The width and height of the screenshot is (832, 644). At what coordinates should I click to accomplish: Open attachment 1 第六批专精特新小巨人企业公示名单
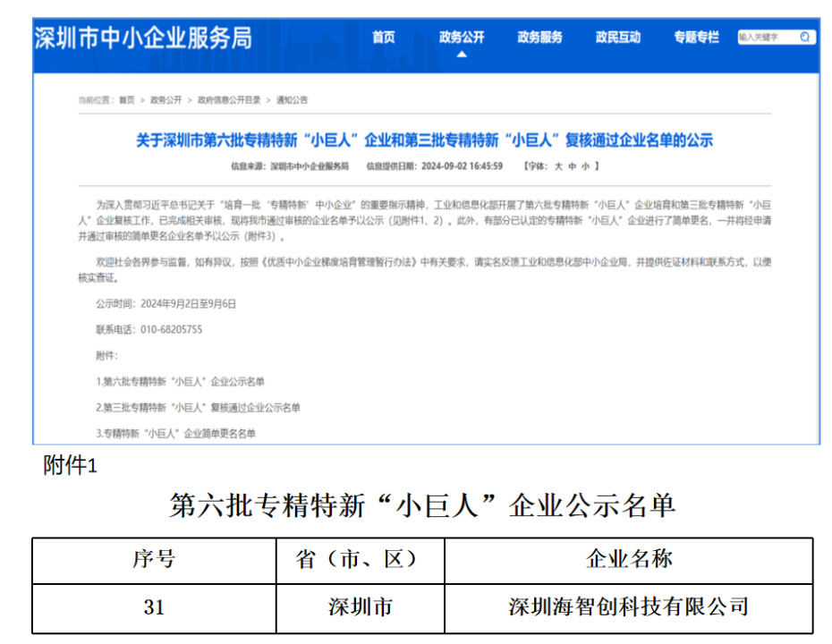[x=181, y=382]
